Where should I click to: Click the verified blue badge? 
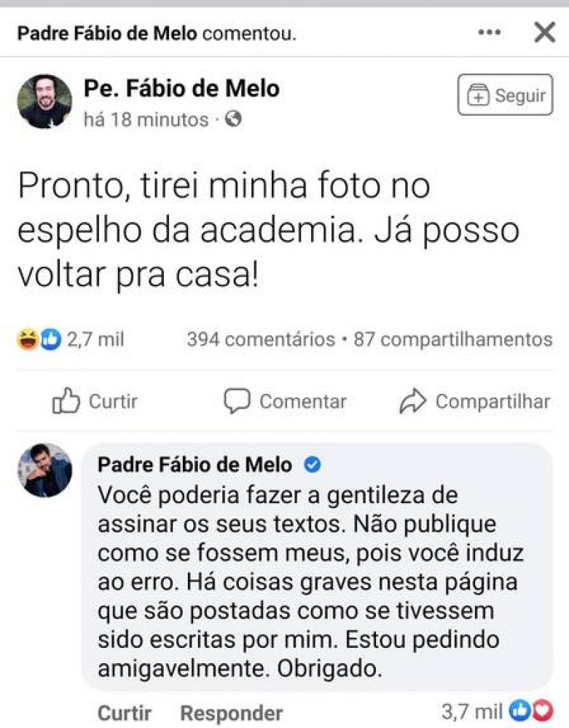(x=312, y=464)
